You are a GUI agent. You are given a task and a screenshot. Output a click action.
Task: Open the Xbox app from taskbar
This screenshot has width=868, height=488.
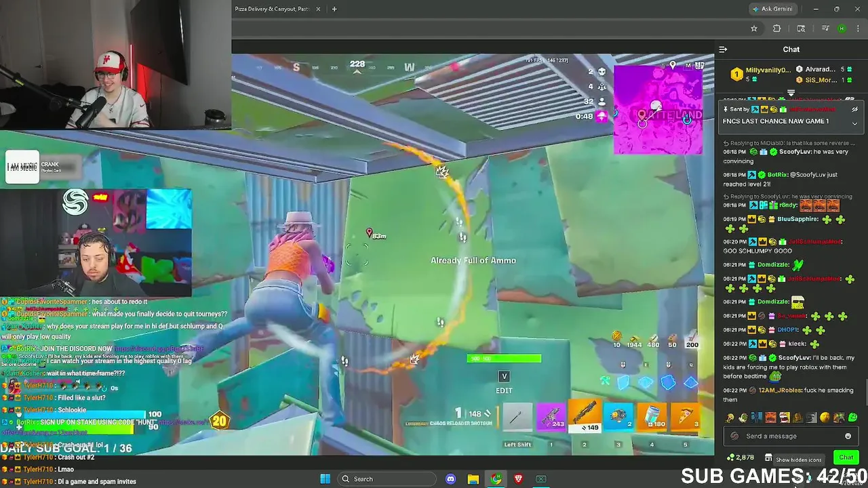[x=541, y=479]
